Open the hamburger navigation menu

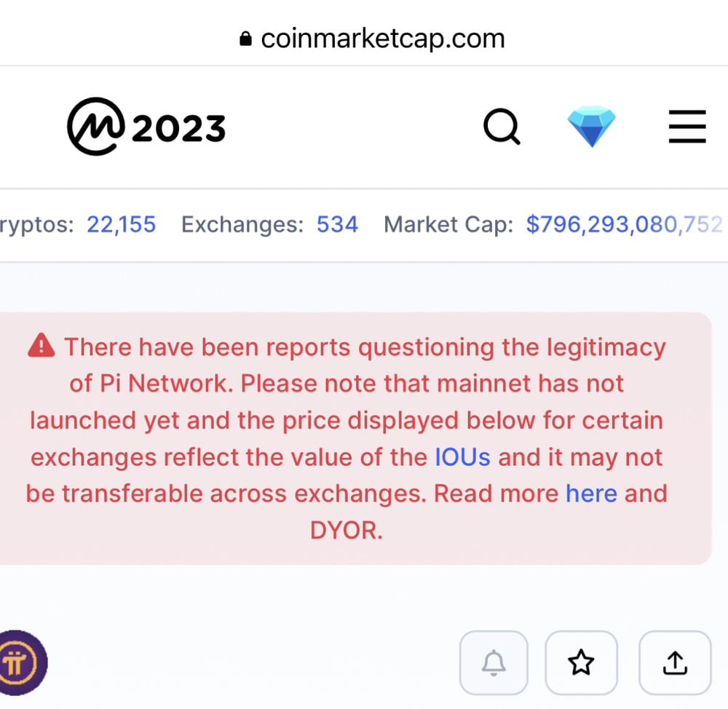click(x=687, y=127)
